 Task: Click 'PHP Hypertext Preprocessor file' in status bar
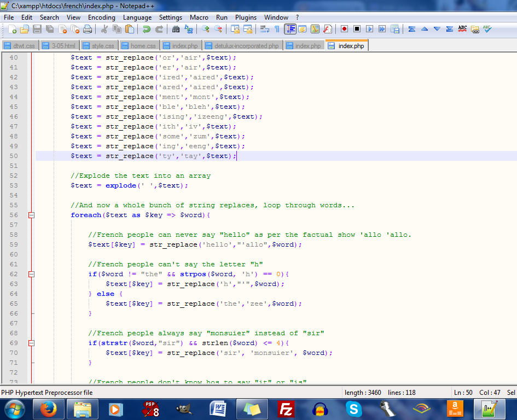coord(47,393)
